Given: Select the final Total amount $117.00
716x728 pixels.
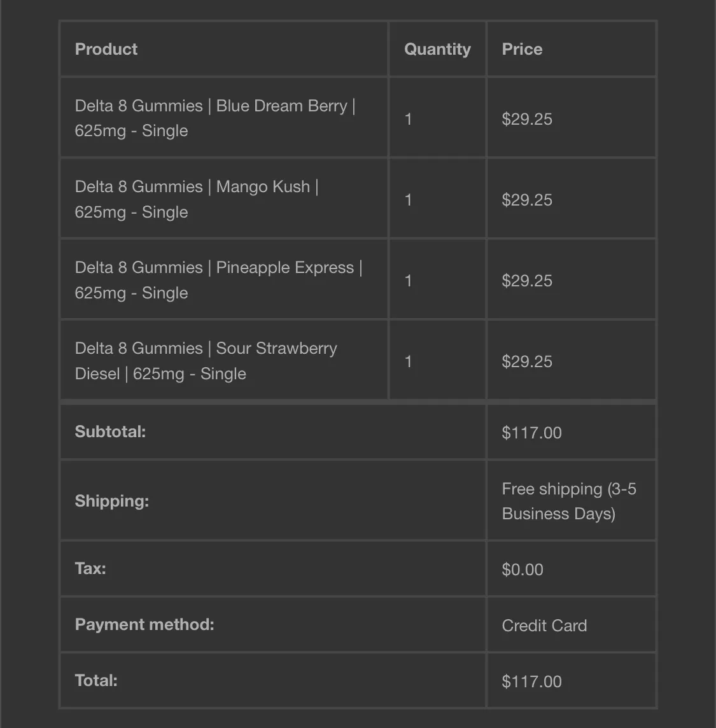Looking at the screenshot, I should tap(531, 682).
